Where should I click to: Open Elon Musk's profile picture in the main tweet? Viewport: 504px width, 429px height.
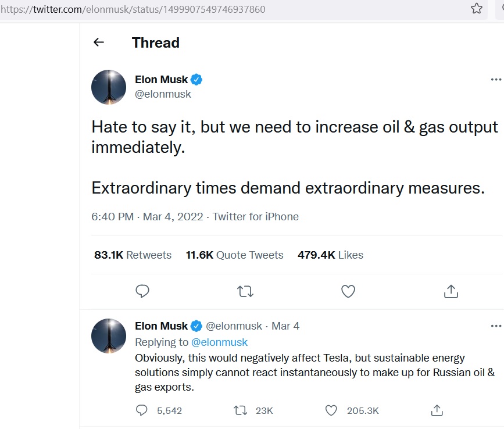pos(109,87)
